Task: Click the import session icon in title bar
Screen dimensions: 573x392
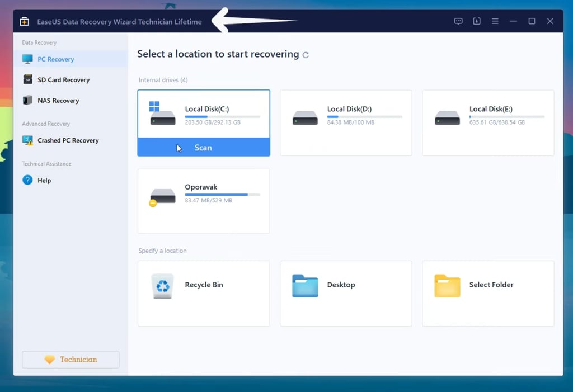Action: click(x=477, y=21)
